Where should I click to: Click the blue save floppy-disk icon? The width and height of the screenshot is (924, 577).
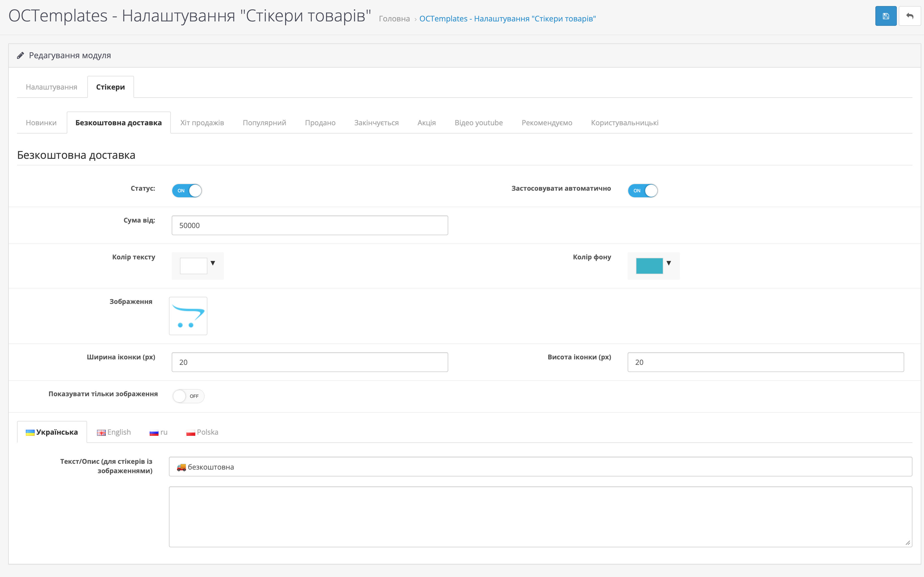click(886, 16)
